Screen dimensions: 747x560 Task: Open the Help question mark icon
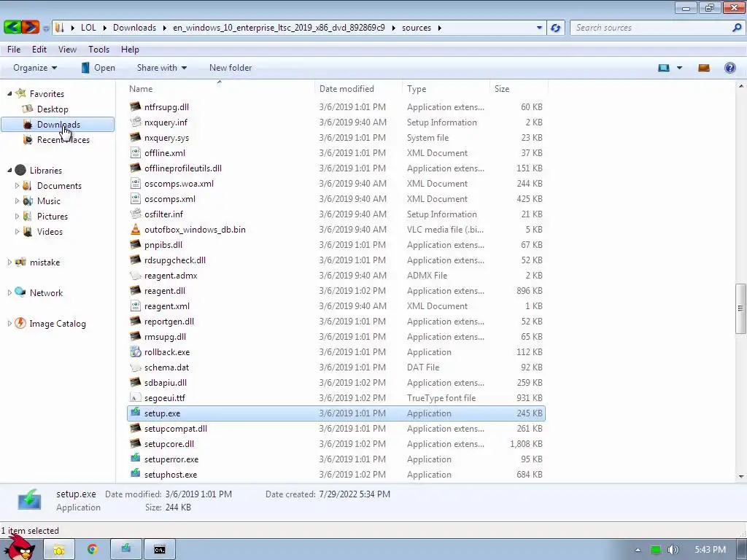(729, 68)
